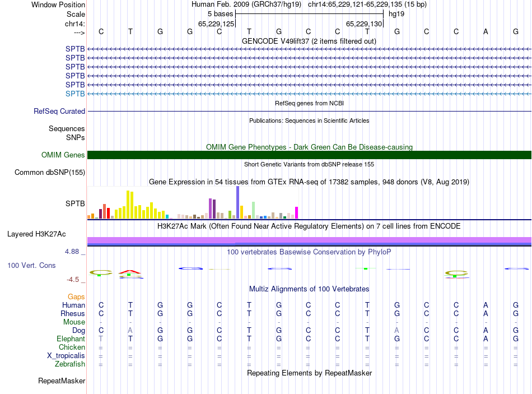The image size is (532, 394).
Task: Click the 'A' base in Rhesus row
Action: [x=486, y=313]
